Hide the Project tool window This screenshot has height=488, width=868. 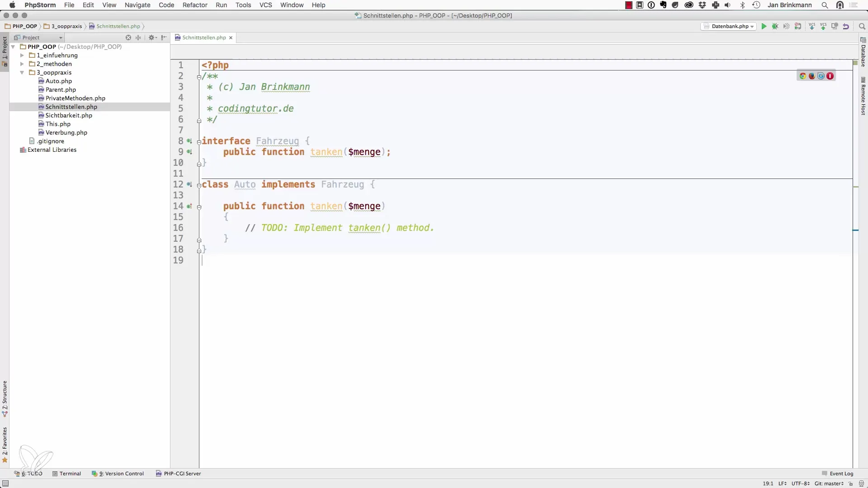pos(164,38)
